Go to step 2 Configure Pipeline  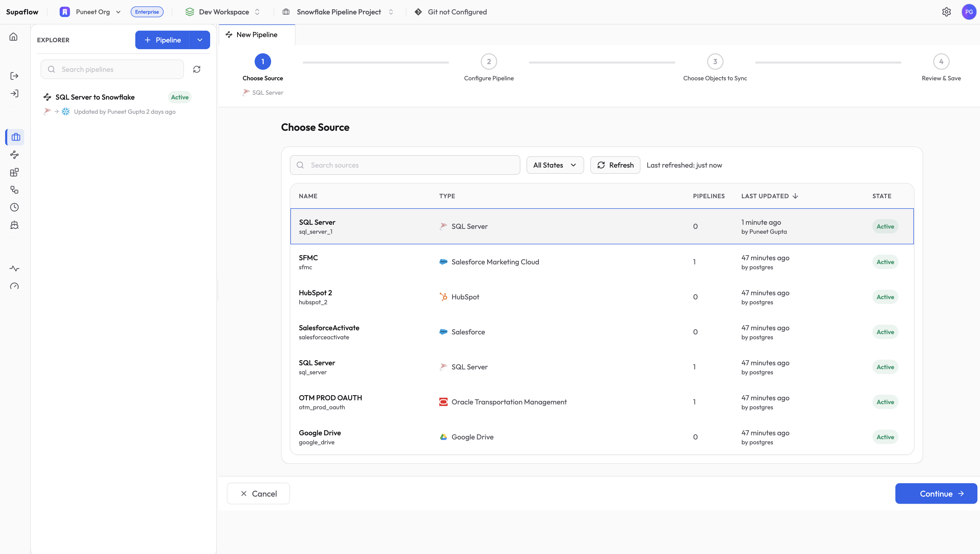pyautogui.click(x=488, y=62)
